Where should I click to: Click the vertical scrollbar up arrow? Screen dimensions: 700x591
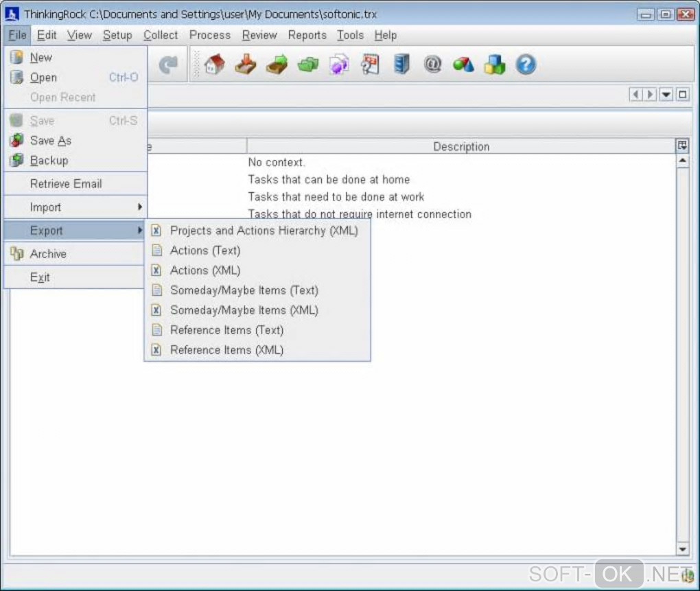pyautogui.click(x=683, y=161)
